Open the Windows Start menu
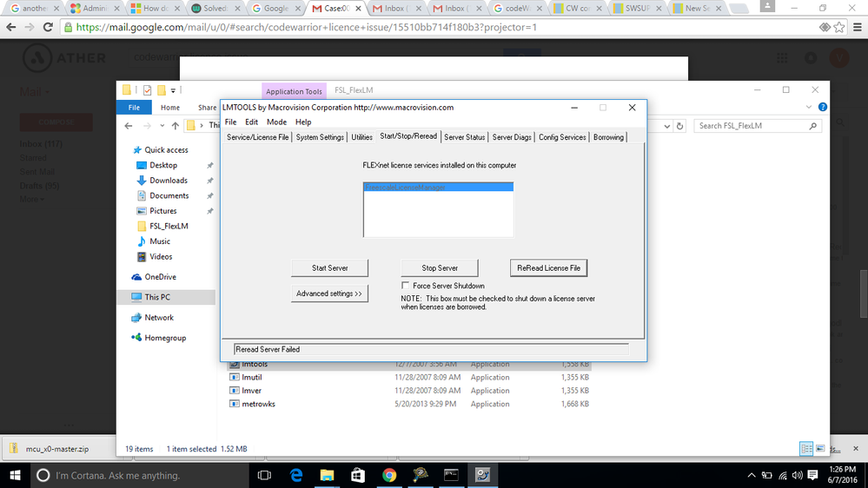The width and height of the screenshot is (868, 488). pos(15,475)
